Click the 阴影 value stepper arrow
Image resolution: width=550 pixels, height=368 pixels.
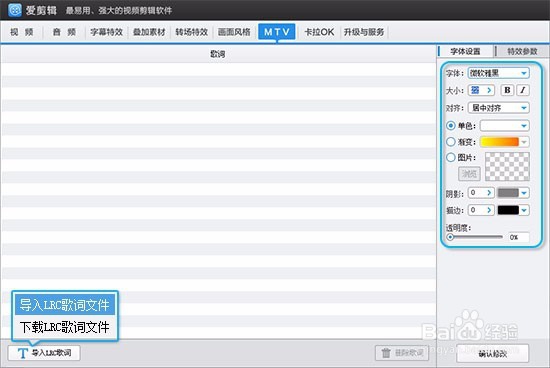pos(489,193)
